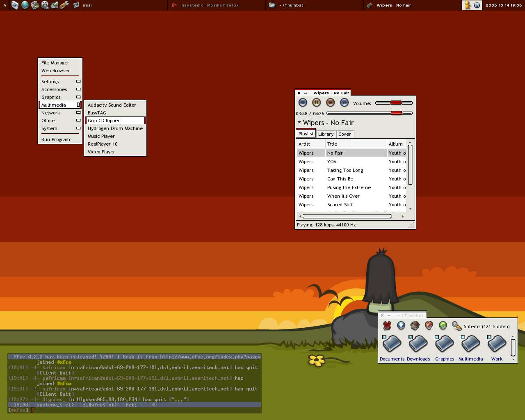The width and height of the screenshot is (525, 420).
Task: Click the previous track button in music player
Action: 303,103
